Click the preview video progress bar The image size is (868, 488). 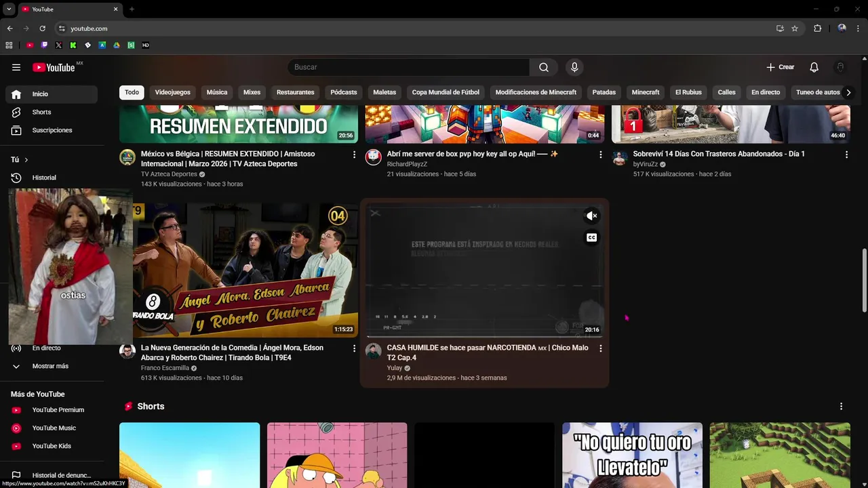484,336
